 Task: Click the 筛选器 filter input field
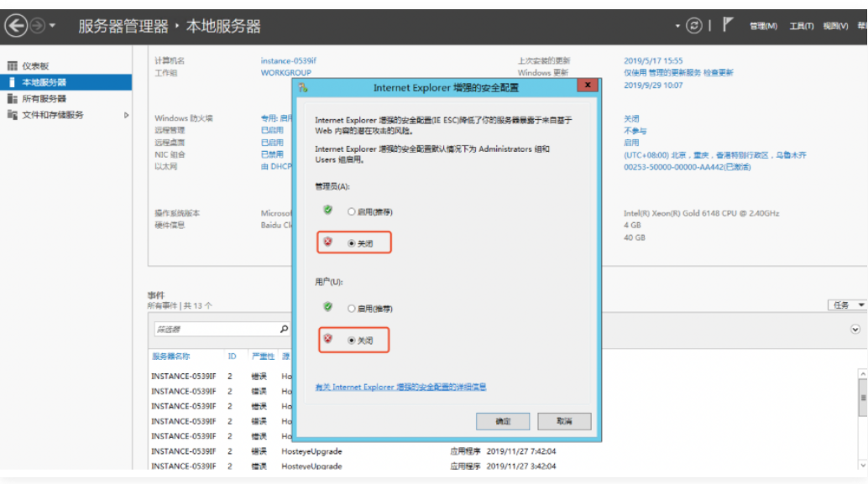[x=214, y=330]
